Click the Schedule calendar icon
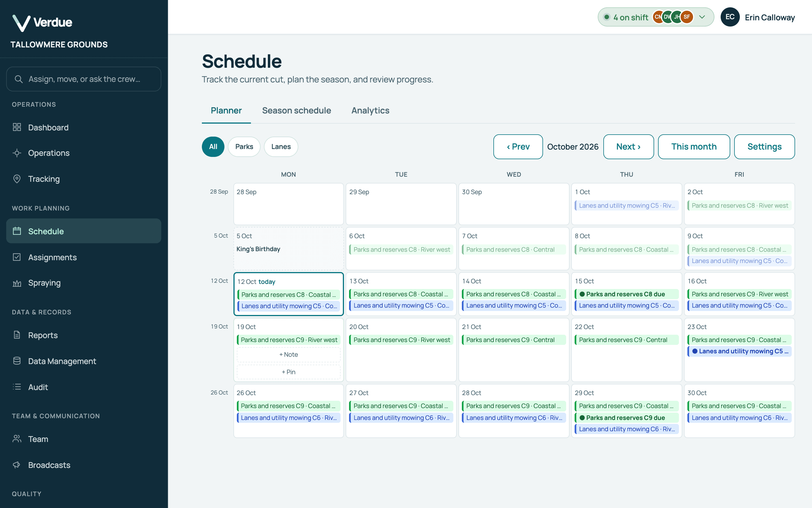The width and height of the screenshot is (812, 508). [17, 231]
